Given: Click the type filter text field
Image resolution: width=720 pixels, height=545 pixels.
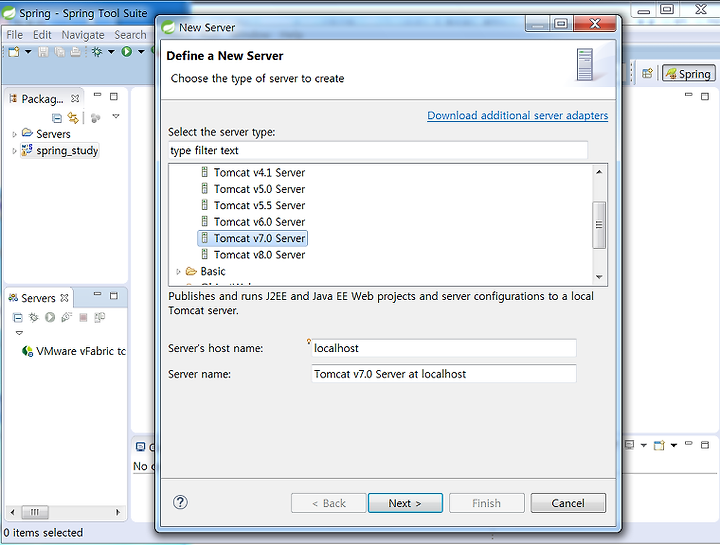Looking at the screenshot, I should (x=378, y=150).
